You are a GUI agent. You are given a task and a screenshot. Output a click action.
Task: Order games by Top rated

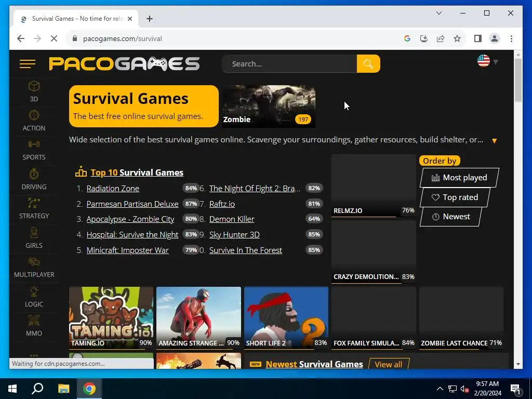point(455,197)
